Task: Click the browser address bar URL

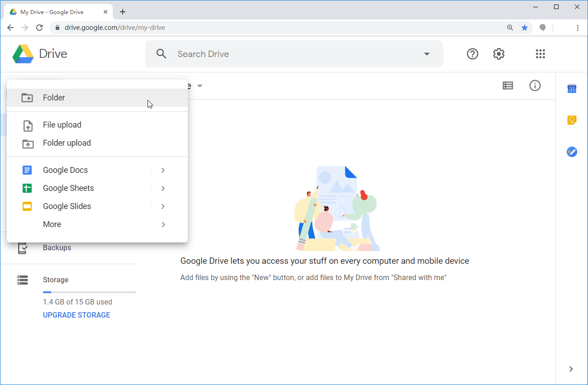Action: 115,28
